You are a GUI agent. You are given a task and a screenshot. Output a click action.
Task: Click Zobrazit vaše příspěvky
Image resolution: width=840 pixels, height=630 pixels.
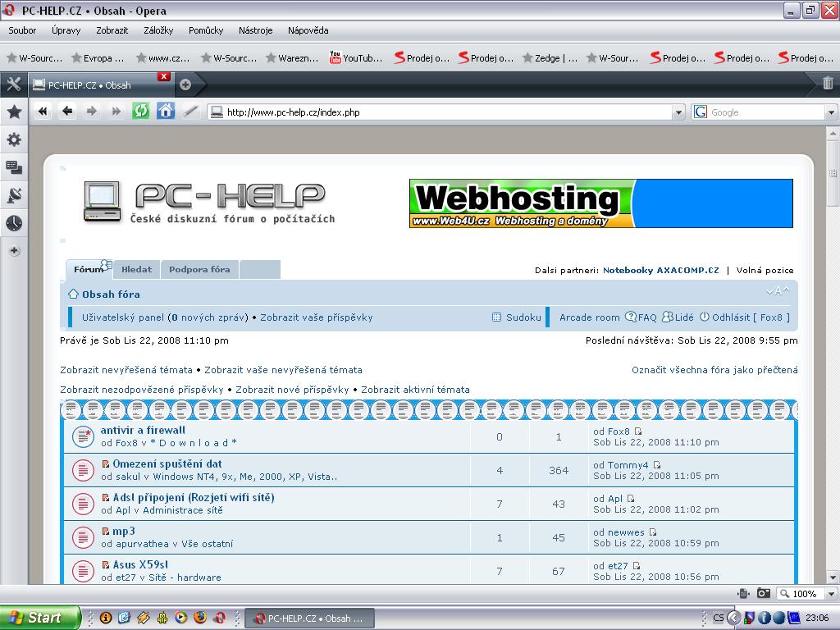[x=316, y=317]
